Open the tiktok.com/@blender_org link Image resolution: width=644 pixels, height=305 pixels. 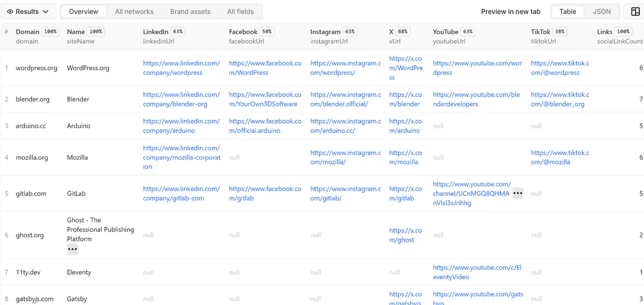[560, 100]
